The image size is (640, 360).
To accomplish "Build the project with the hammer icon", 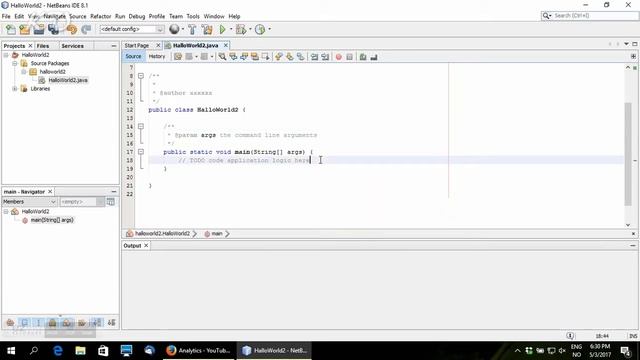I will point(192,29).
